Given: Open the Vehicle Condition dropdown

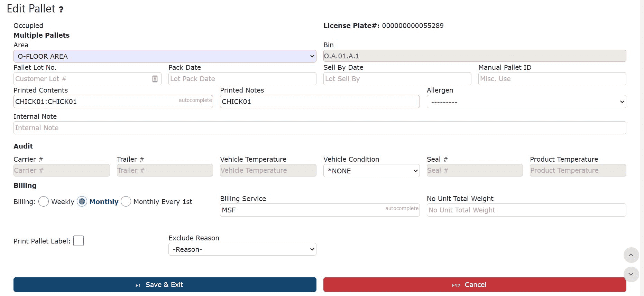Looking at the screenshot, I should coord(371,171).
